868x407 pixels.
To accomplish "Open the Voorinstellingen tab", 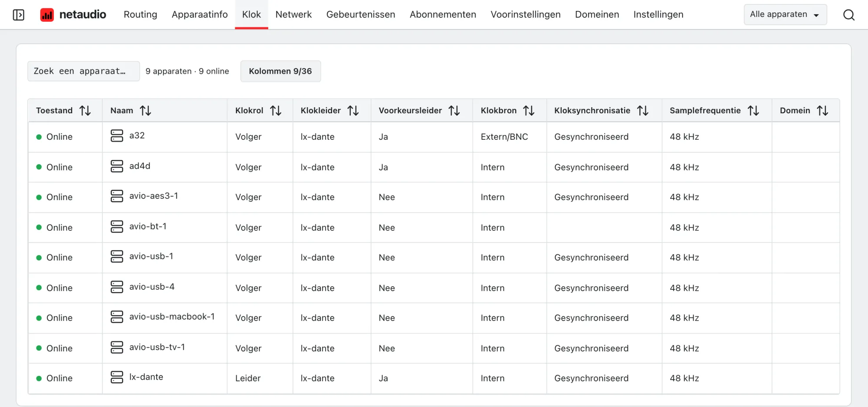I will (526, 15).
